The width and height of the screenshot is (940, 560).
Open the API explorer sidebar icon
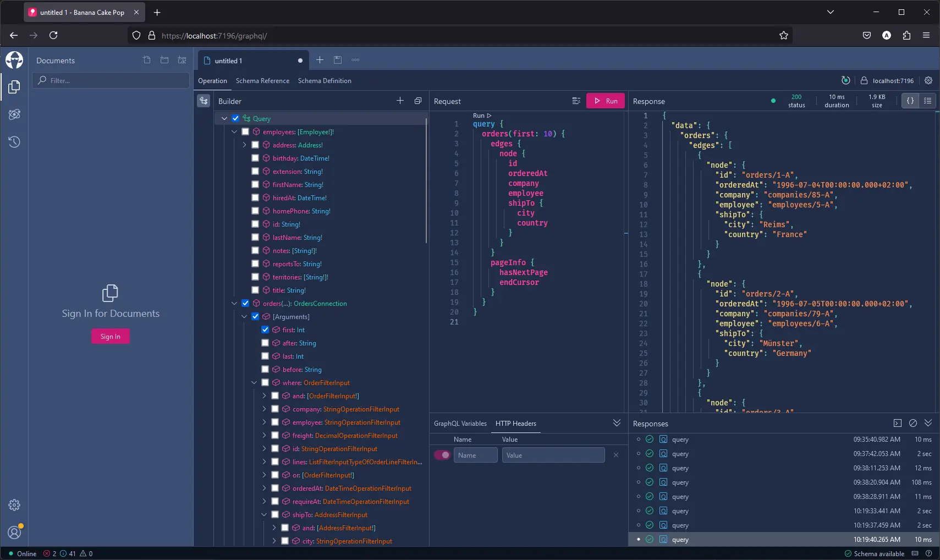pos(14,114)
